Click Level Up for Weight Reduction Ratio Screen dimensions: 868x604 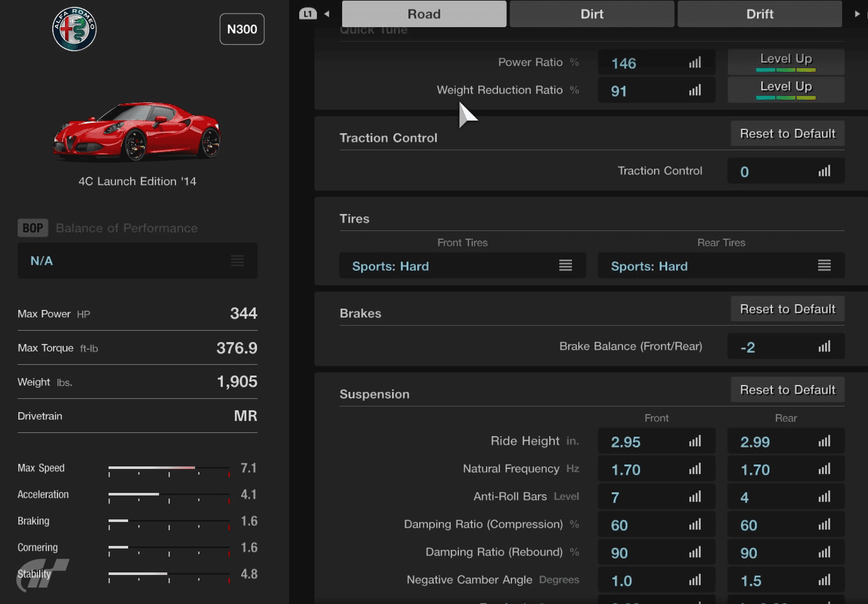[x=786, y=90]
